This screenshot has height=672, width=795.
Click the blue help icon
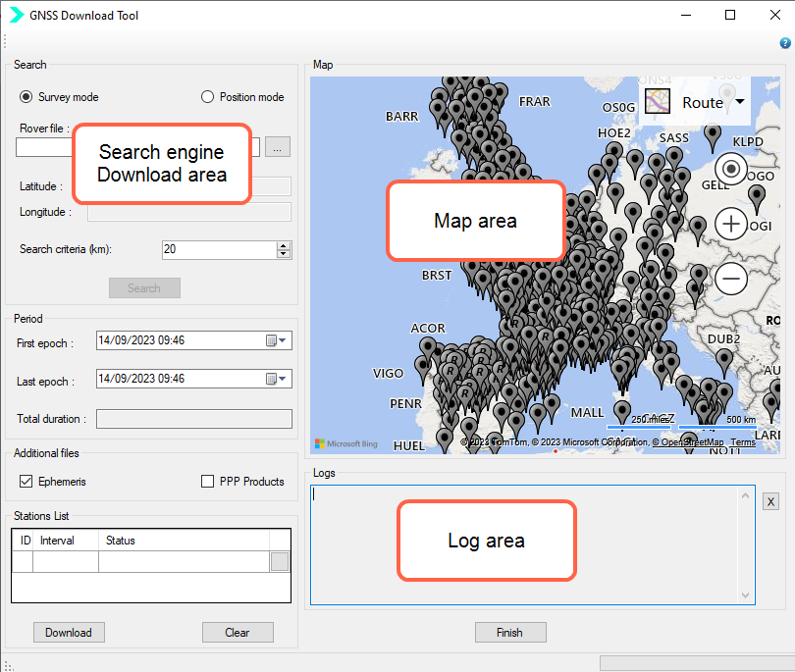coord(785,43)
